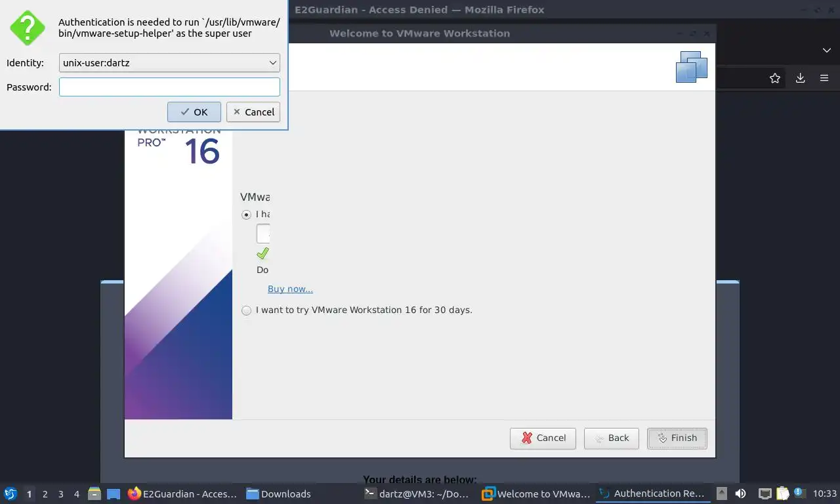
Task: Switch to the E2Guardian Firefox taskbar entry
Action: click(183, 493)
